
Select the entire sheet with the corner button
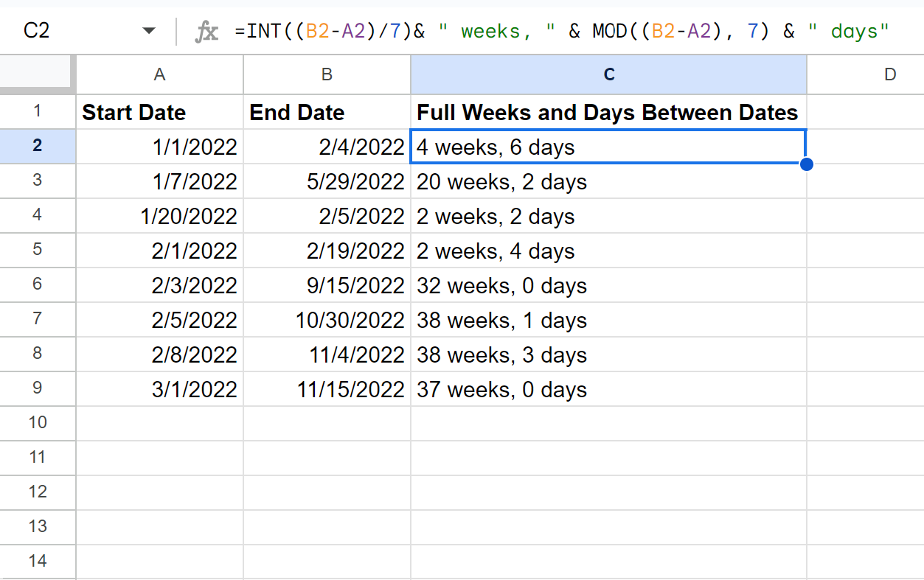click(x=38, y=74)
